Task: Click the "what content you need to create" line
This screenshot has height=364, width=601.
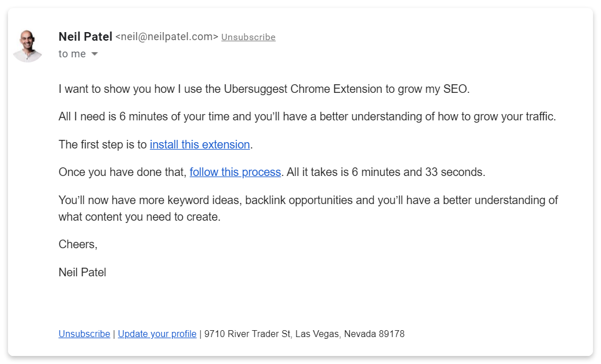Action: point(139,217)
